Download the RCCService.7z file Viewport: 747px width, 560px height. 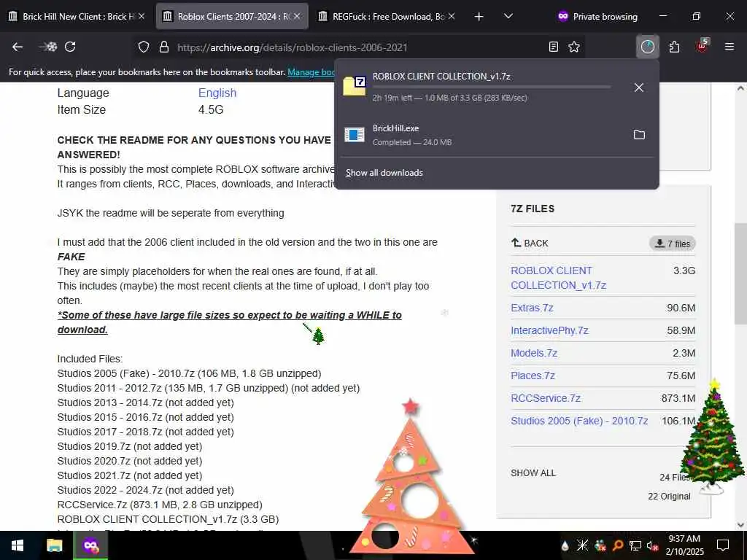pos(546,398)
